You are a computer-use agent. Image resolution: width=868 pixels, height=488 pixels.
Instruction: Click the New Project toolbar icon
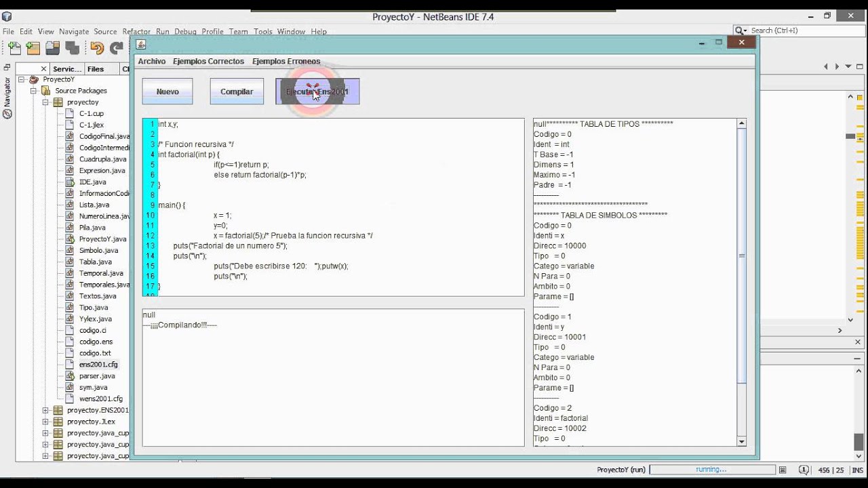pyautogui.click(x=33, y=48)
